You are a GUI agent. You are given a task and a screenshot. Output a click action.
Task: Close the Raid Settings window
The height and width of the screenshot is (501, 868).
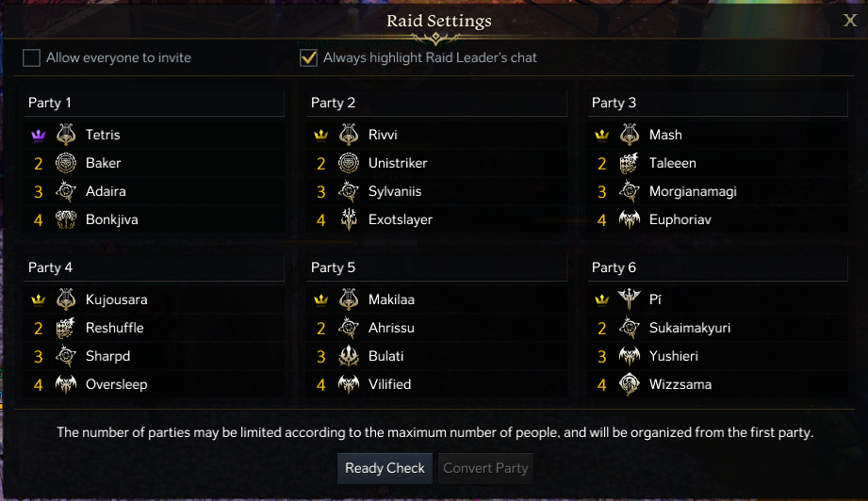[x=849, y=20]
